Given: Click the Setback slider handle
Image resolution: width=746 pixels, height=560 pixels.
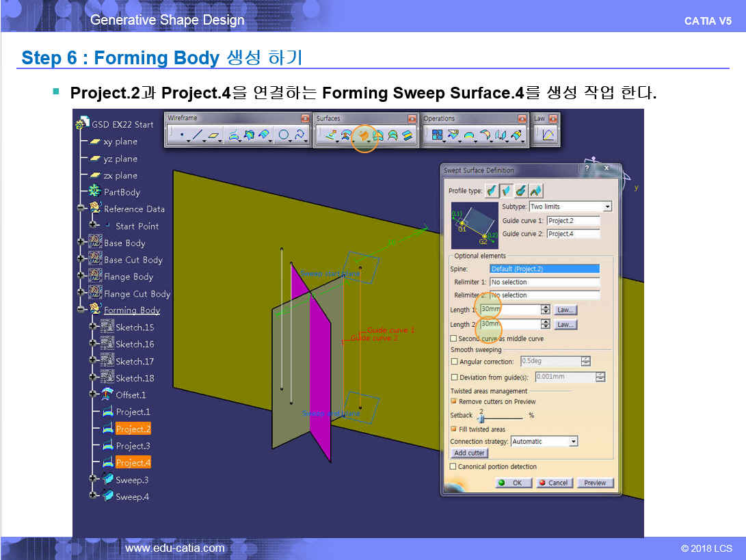Looking at the screenshot, I should pos(481,418).
